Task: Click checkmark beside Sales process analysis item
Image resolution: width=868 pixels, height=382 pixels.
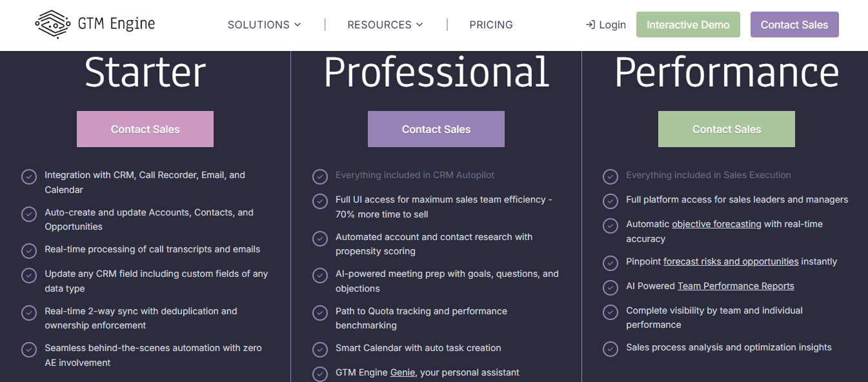Action: [x=611, y=349]
